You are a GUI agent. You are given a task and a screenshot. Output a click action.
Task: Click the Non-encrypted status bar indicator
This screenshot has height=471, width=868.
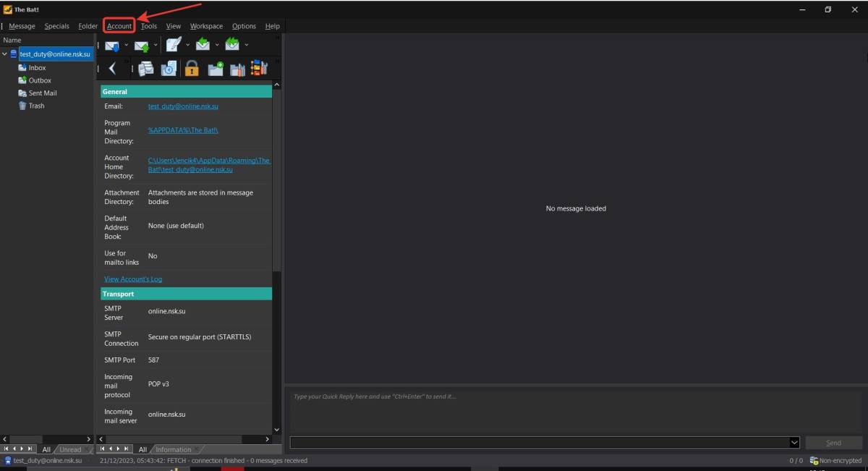coord(836,460)
